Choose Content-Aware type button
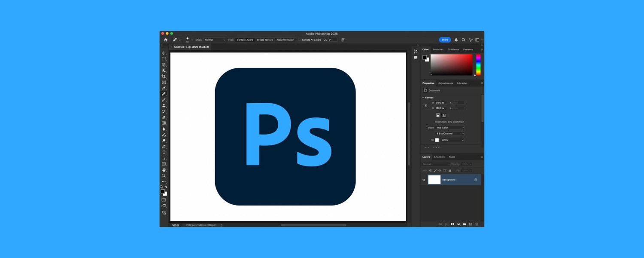Viewport: 644px width, 258px height. coord(245,40)
